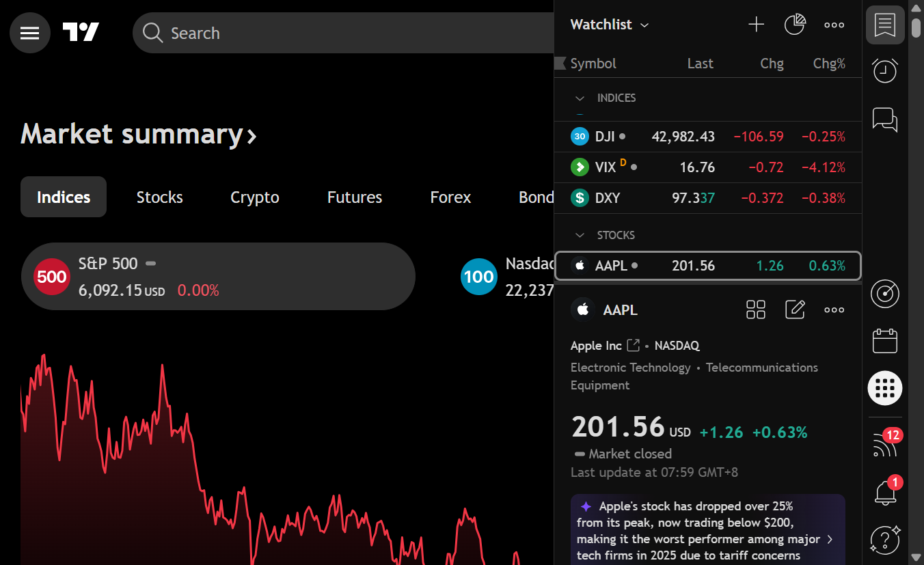Open the Watchlist three-dot menu
Viewport: 924px width, 565px height.
click(x=834, y=25)
